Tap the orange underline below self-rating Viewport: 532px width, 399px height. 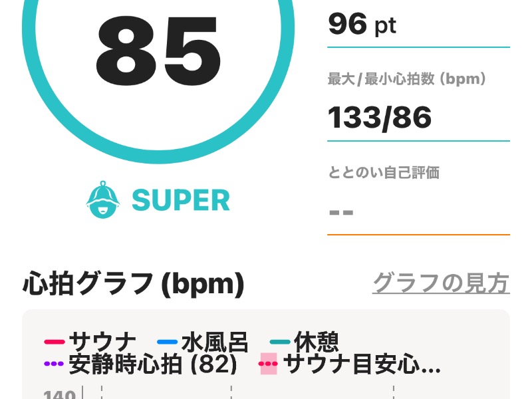coord(418,235)
